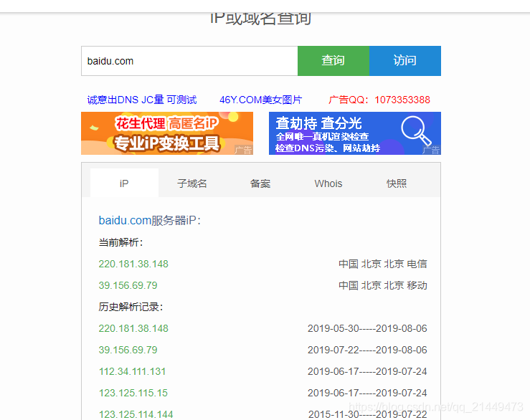This screenshot has height=420, width=530.
Task: Click history IP 112.34.111.131
Action: [132, 371]
